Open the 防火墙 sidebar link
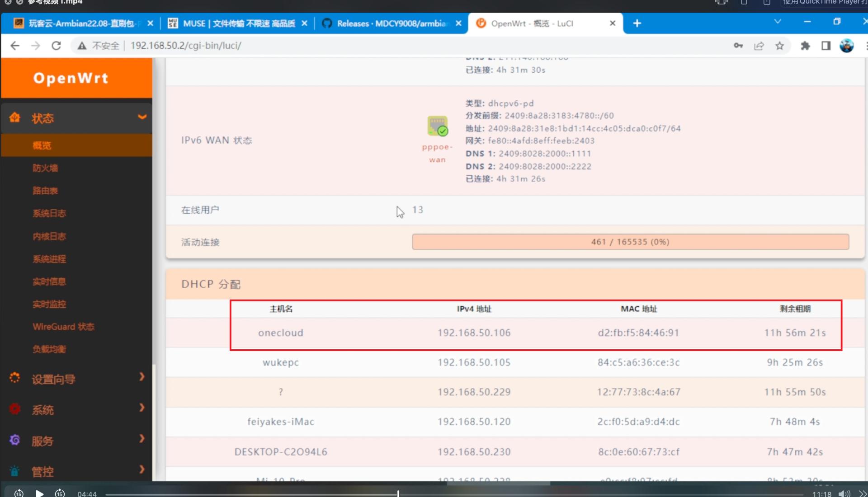 [45, 168]
